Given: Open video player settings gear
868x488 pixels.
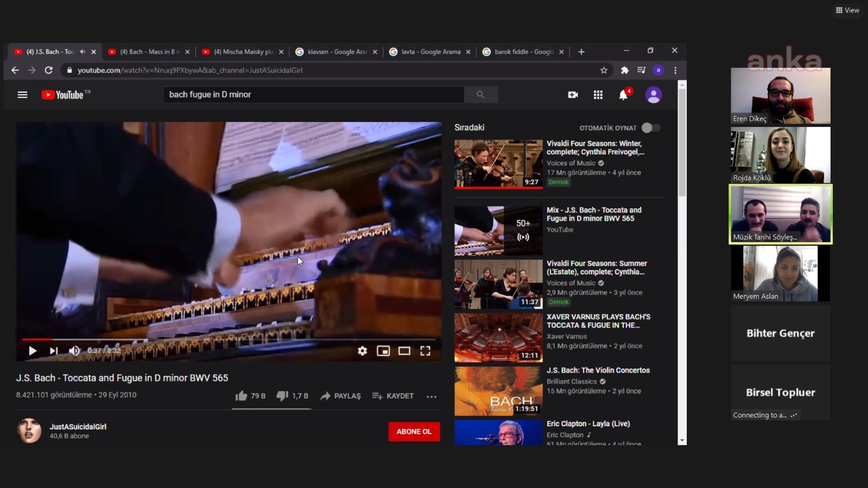Looking at the screenshot, I should coord(362,351).
